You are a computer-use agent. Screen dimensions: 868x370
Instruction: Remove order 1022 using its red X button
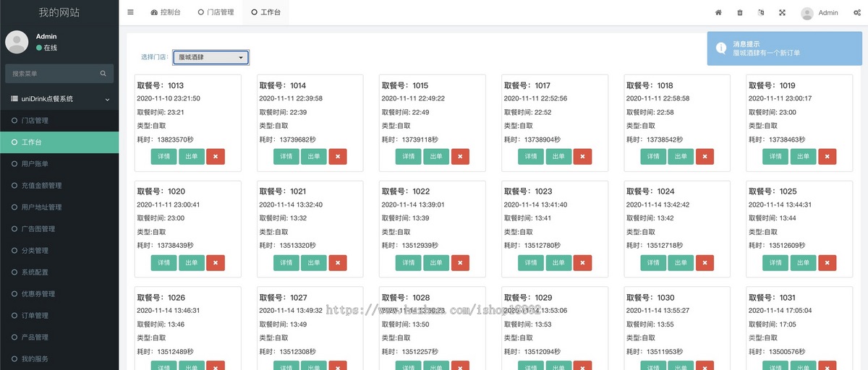[x=460, y=262]
